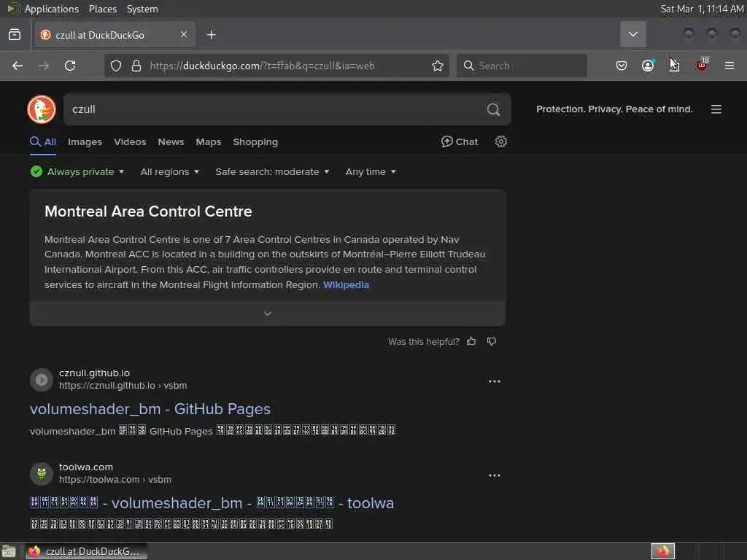Close the czull at DuckDuckGo tab

tap(184, 34)
